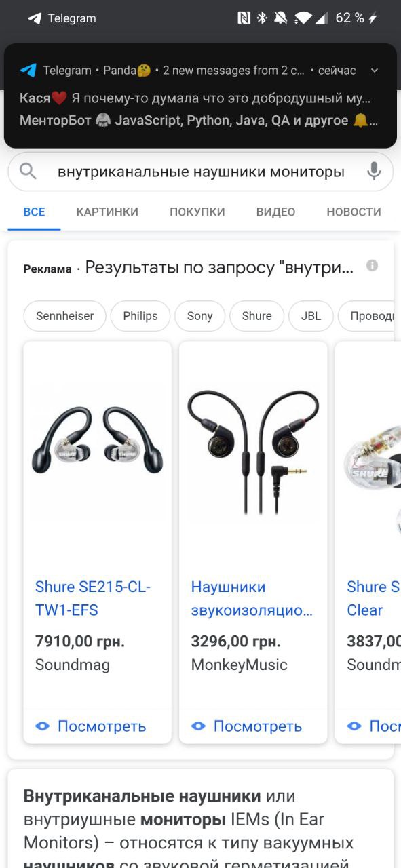Viewport: 401px width, 868px height.
Task: Open the ВИДЕО tab
Action: pyautogui.click(x=275, y=212)
